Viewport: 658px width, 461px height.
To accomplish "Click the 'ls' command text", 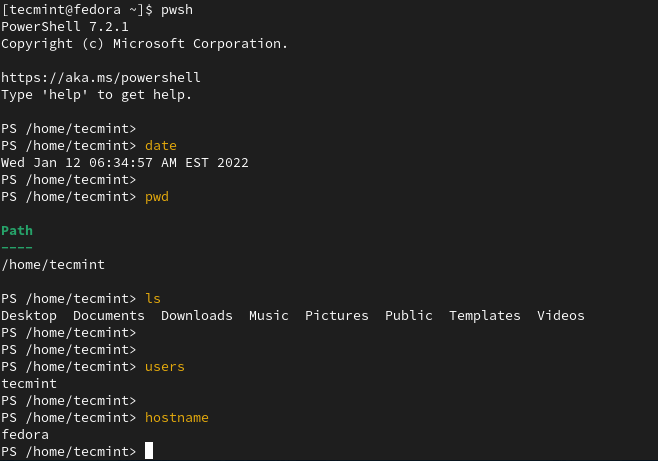I will pyautogui.click(x=153, y=298).
